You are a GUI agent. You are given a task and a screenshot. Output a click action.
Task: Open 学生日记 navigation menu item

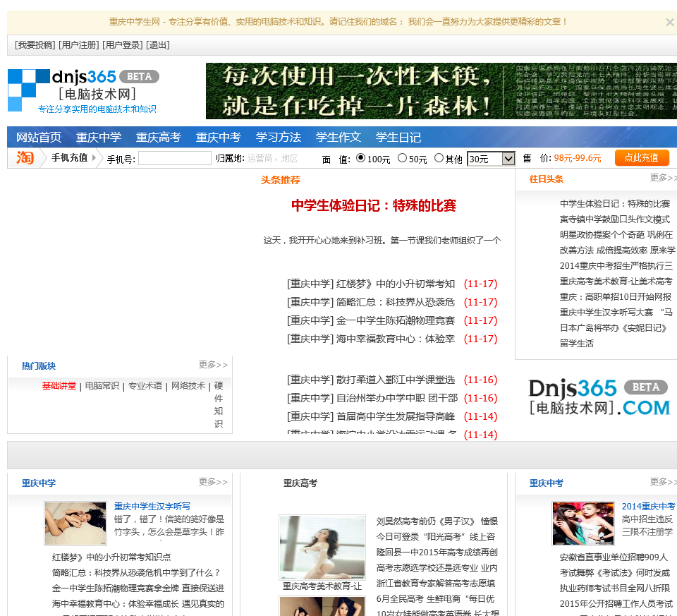pos(398,138)
